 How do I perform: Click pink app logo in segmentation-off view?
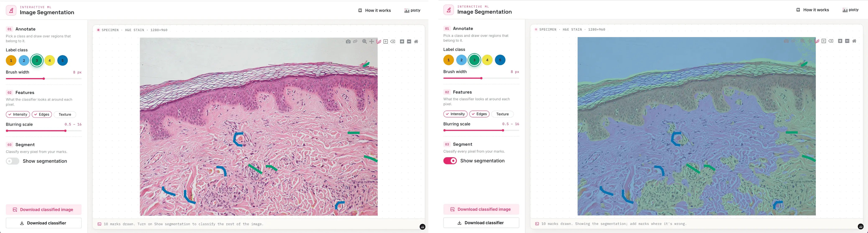[x=11, y=10]
